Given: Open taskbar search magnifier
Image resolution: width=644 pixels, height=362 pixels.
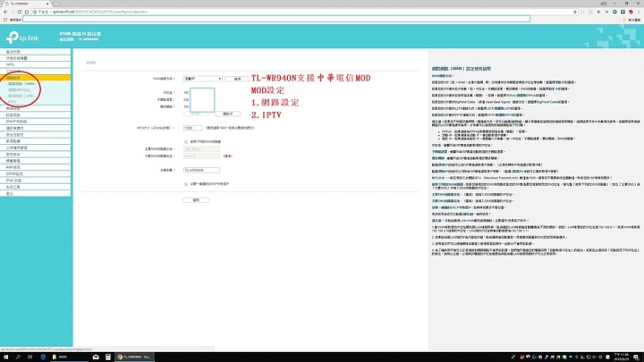Looking at the screenshot, I should (x=18, y=357).
